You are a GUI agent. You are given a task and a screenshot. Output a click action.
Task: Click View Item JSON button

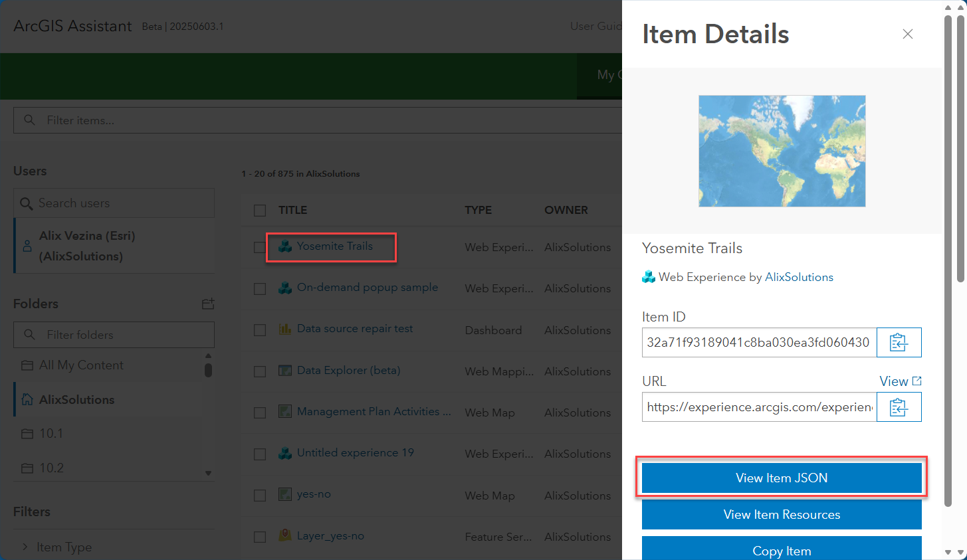(782, 478)
